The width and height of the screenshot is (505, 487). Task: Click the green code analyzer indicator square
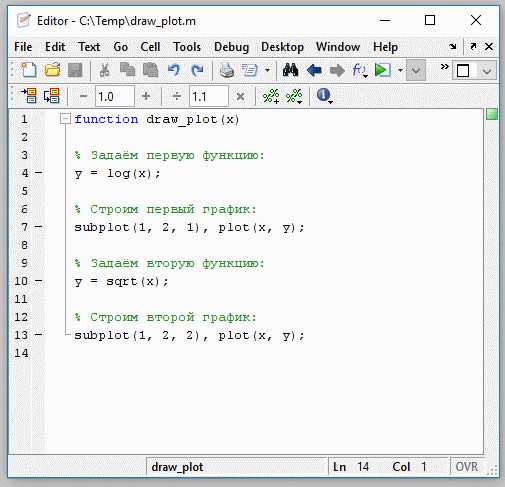(x=492, y=114)
